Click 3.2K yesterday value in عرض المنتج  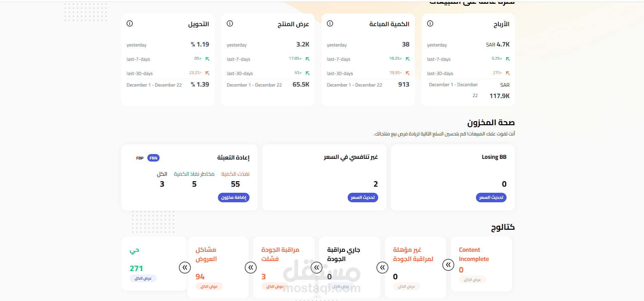303,44
